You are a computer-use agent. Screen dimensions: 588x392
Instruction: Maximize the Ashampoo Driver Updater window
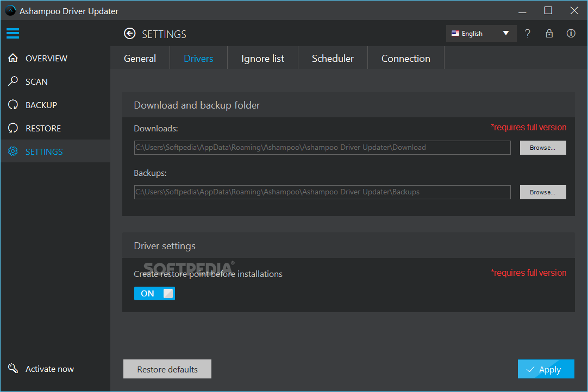tap(548, 10)
